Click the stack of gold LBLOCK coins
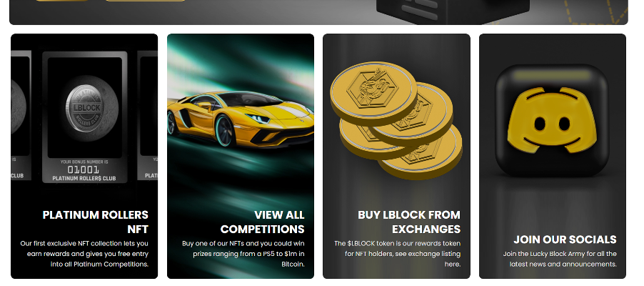 coord(396,120)
